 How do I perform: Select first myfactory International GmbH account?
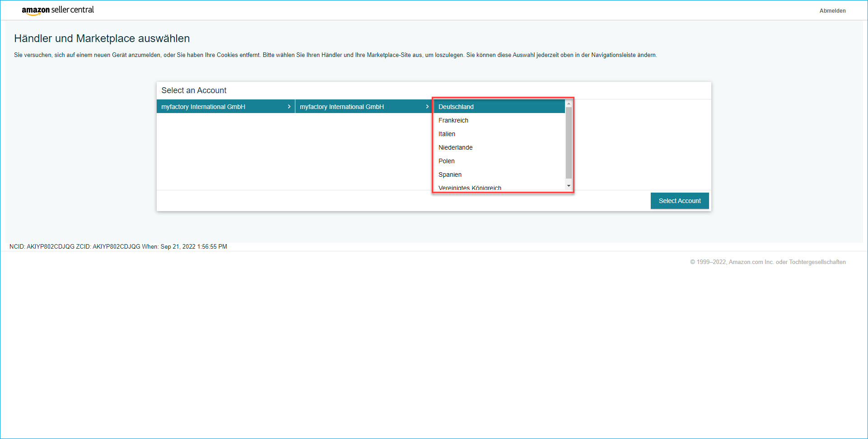tap(225, 107)
